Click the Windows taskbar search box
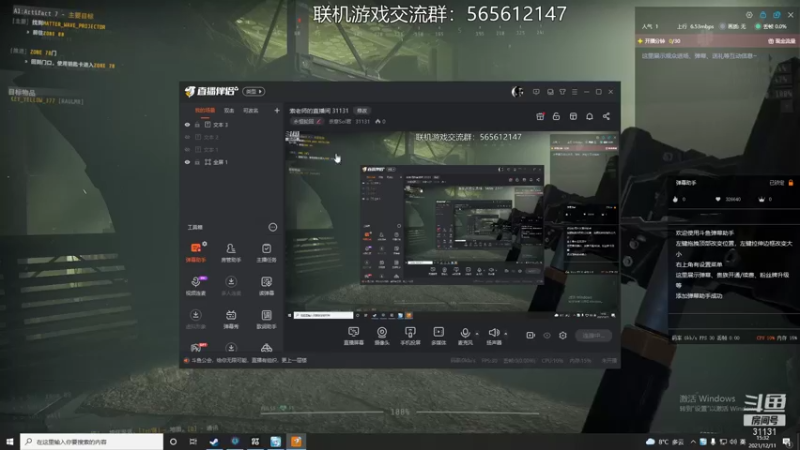The height and width of the screenshot is (450, 800). click(x=92, y=441)
